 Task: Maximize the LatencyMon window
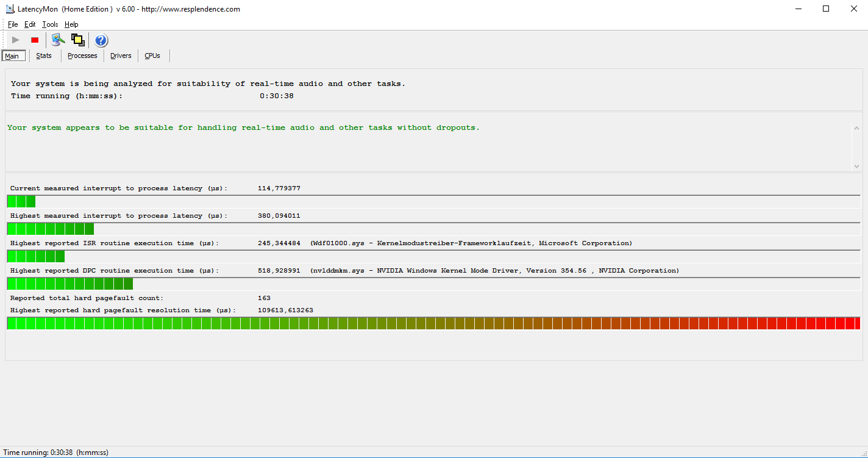[x=826, y=9]
